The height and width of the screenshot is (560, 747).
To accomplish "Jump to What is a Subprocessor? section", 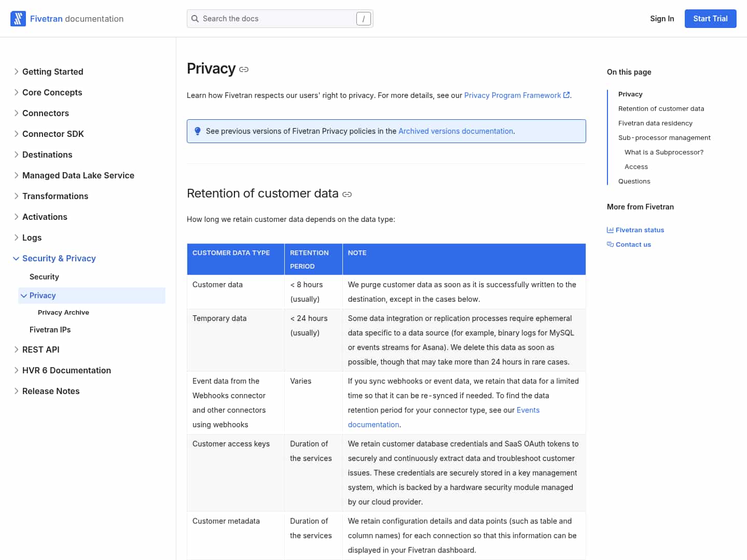I will pyautogui.click(x=664, y=152).
